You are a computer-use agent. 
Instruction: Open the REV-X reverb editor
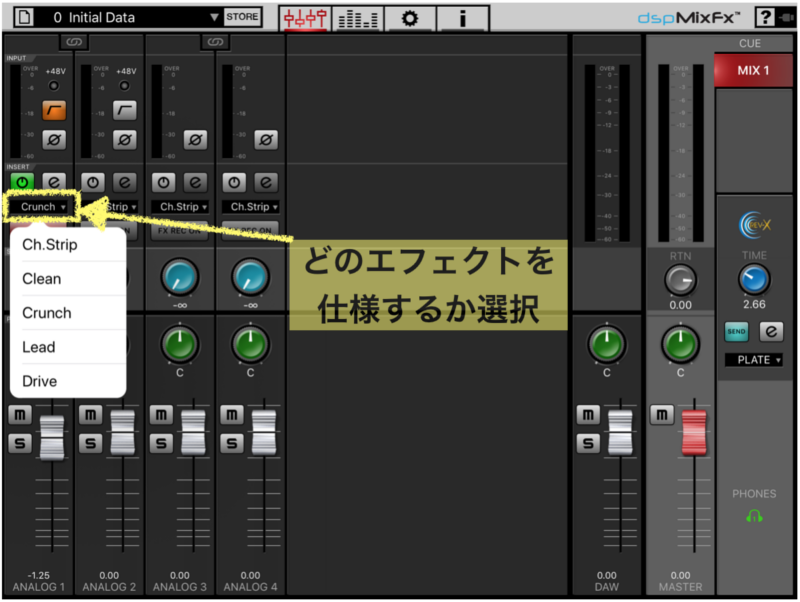tap(771, 332)
